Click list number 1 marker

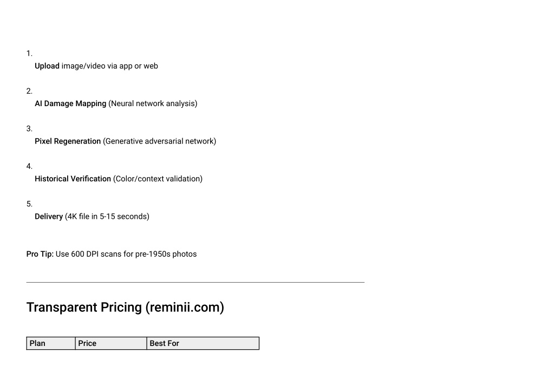click(x=29, y=53)
